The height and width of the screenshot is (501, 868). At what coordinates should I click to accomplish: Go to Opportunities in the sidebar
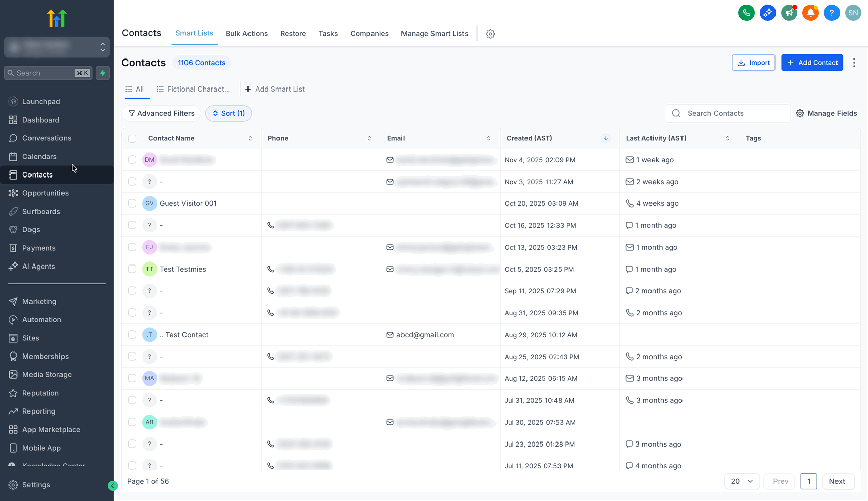(45, 193)
